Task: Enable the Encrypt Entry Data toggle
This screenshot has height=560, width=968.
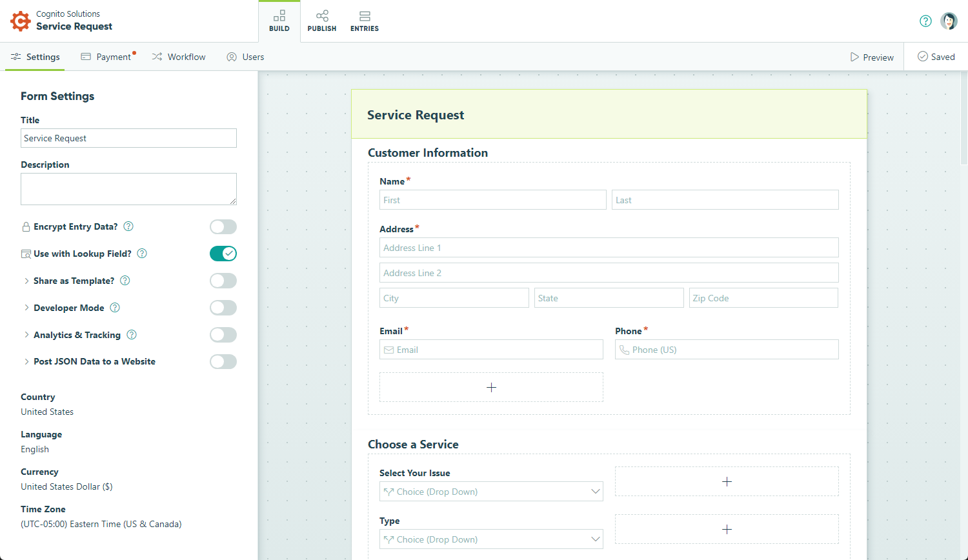Action: tap(223, 226)
